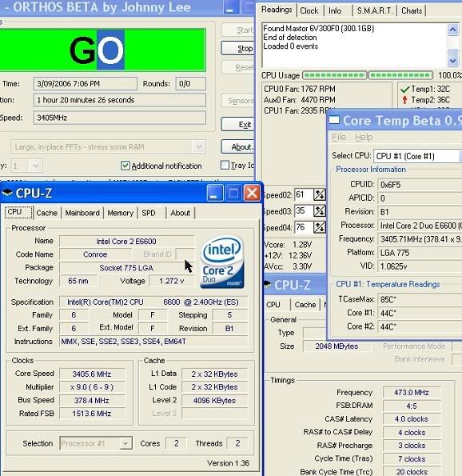Open the About tab in CPU-Z

click(180, 213)
